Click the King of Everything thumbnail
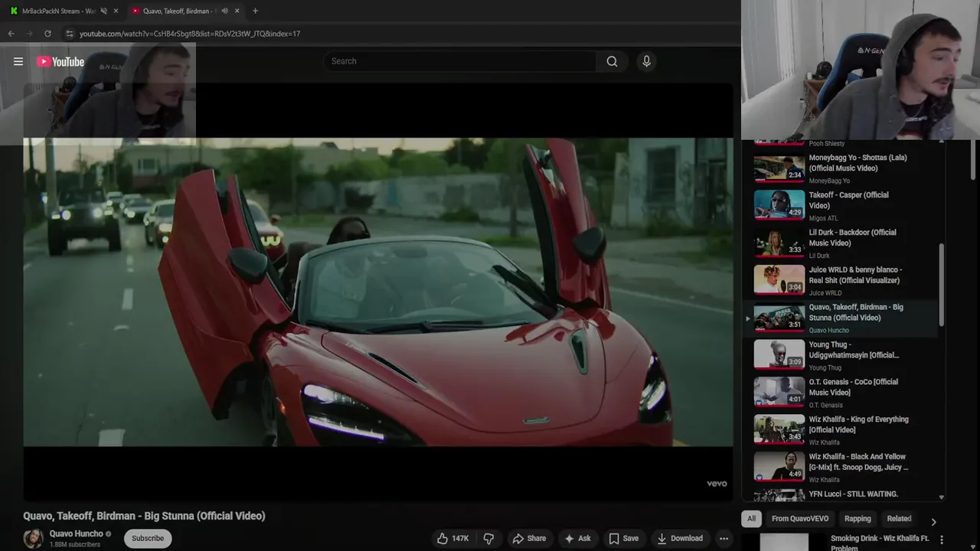The width and height of the screenshot is (980, 551). click(779, 431)
